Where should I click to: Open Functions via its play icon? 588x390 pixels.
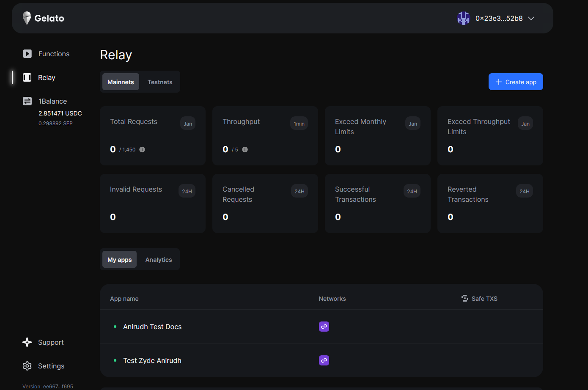(27, 54)
